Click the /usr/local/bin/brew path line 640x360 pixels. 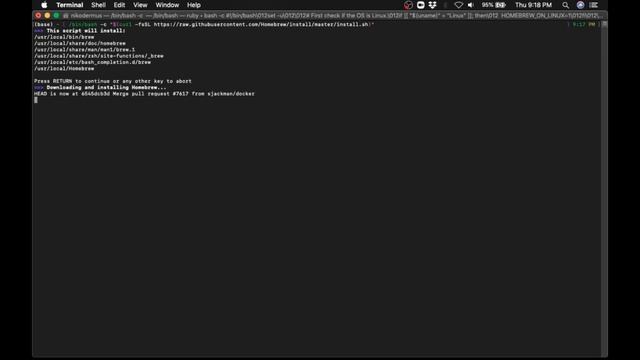coord(64,37)
